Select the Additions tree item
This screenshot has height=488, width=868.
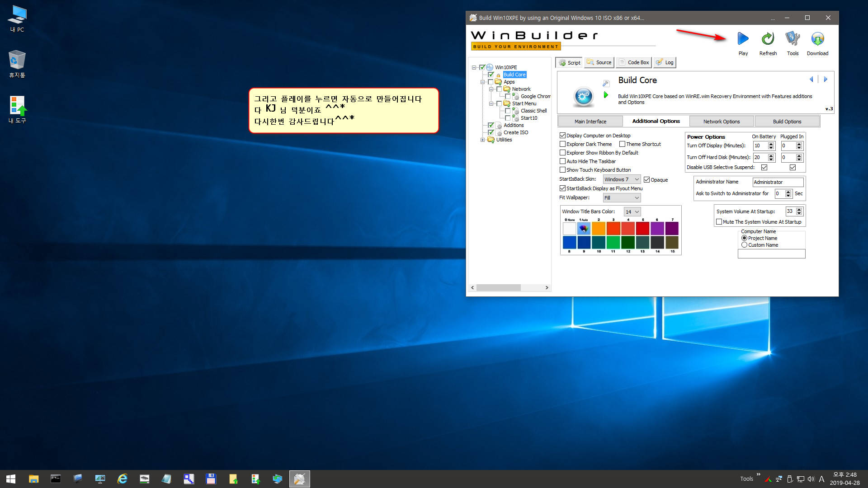[x=514, y=125]
